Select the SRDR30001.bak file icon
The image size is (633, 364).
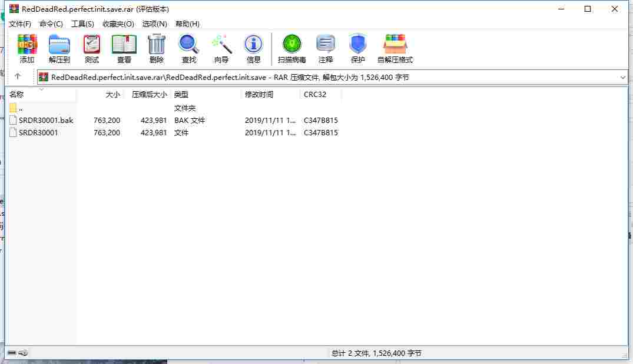coord(13,120)
